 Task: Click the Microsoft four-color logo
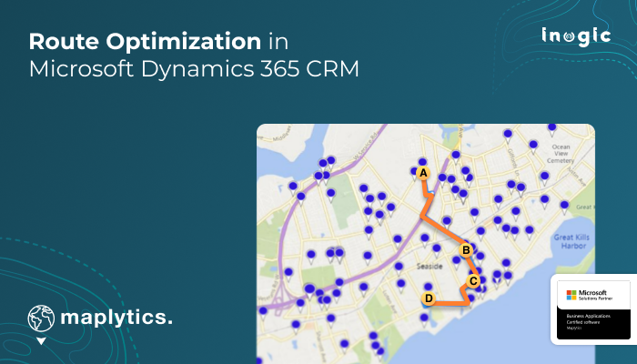tap(571, 295)
